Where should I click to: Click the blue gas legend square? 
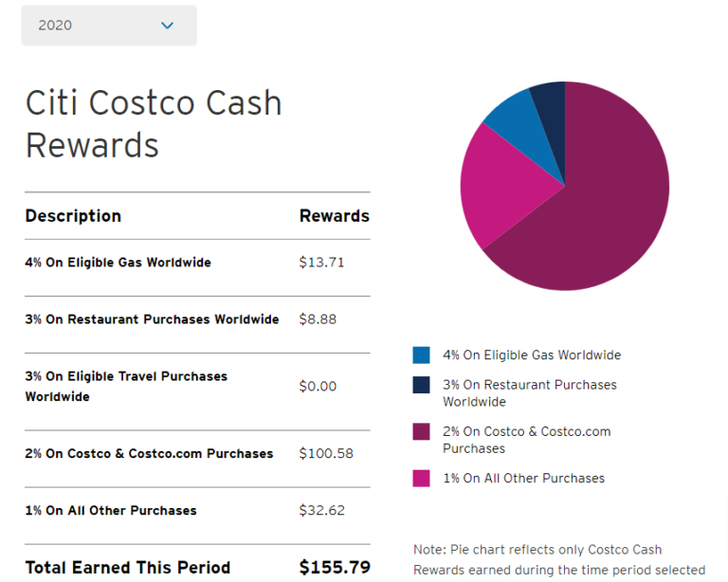(421, 355)
